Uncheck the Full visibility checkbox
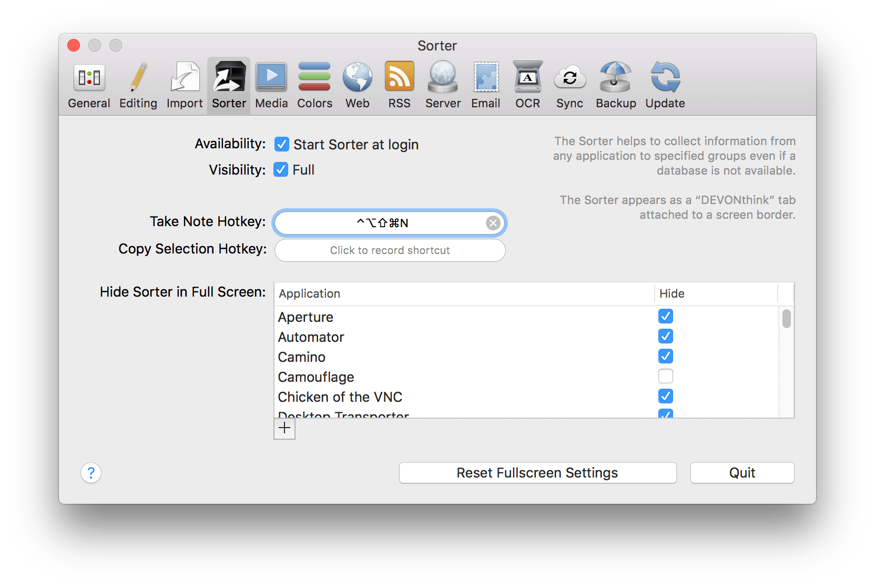This screenshot has width=875, height=588. 281,170
